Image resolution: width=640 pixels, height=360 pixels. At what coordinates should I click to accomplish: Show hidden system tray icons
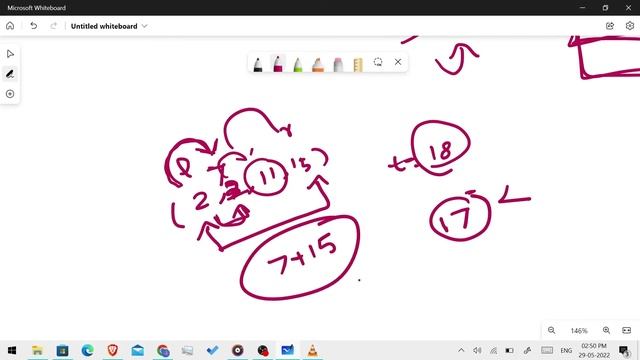[x=461, y=350]
